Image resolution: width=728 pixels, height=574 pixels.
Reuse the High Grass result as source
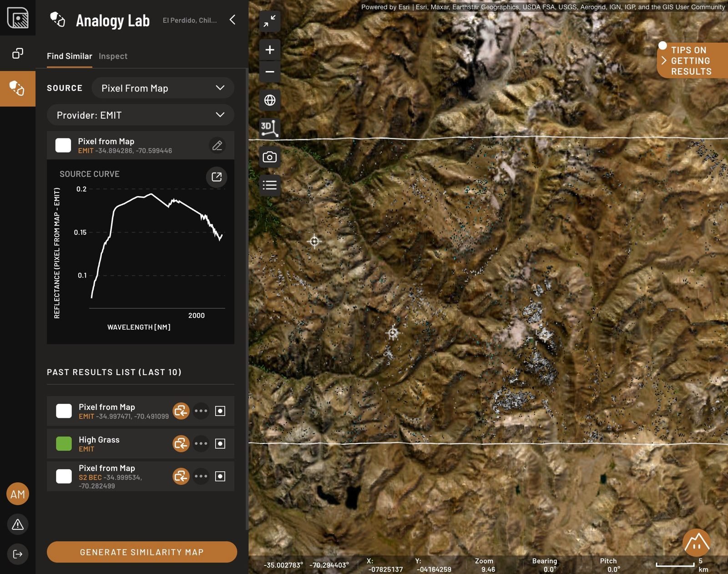point(181,443)
